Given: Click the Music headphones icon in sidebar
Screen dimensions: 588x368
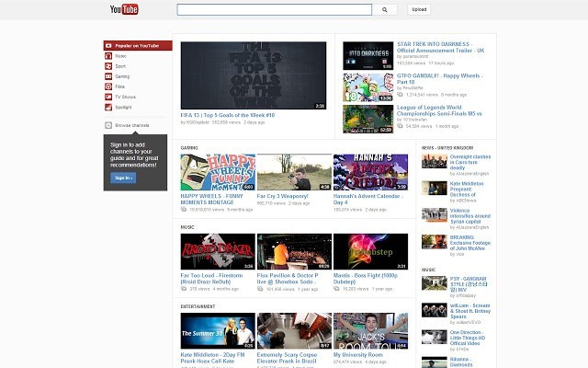Looking at the screenshot, I should coord(108,56).
